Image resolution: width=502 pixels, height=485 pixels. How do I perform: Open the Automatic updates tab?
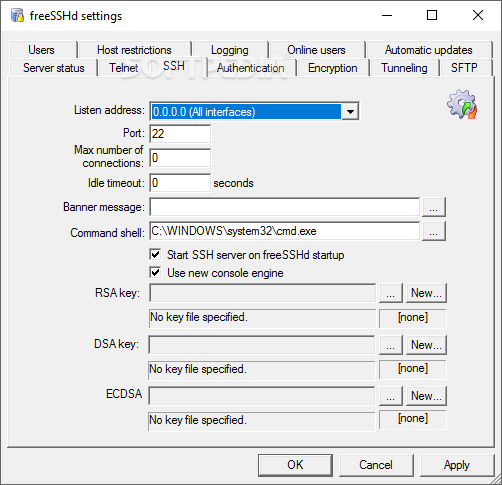[429, 50]
